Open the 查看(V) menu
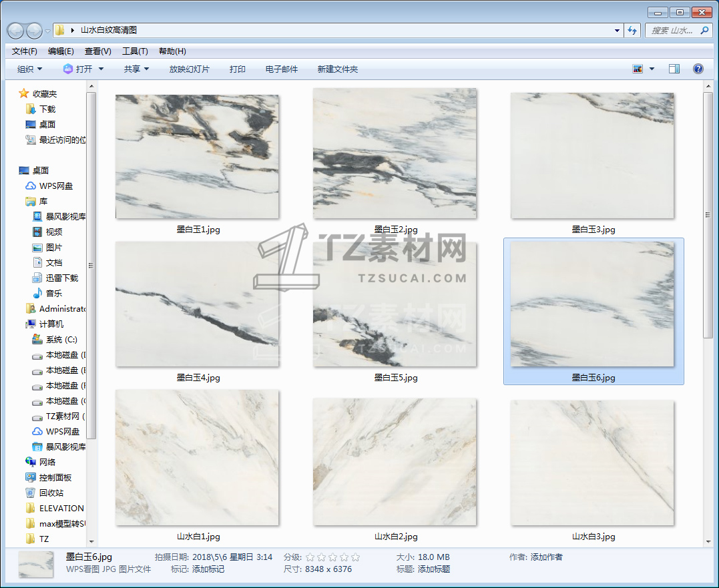Screen dimensions: 719x588 coord(98,51)
